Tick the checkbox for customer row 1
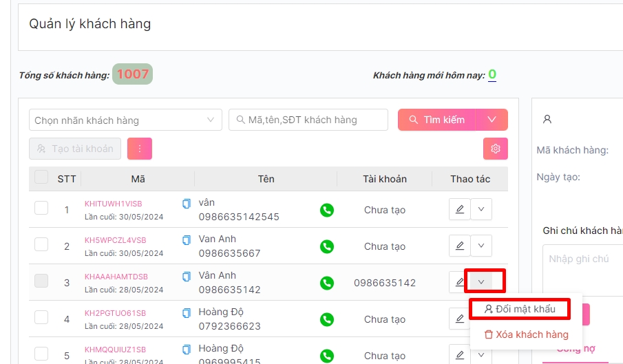The height and width of the screenshot is (364, 623). [x=41, y=208]
